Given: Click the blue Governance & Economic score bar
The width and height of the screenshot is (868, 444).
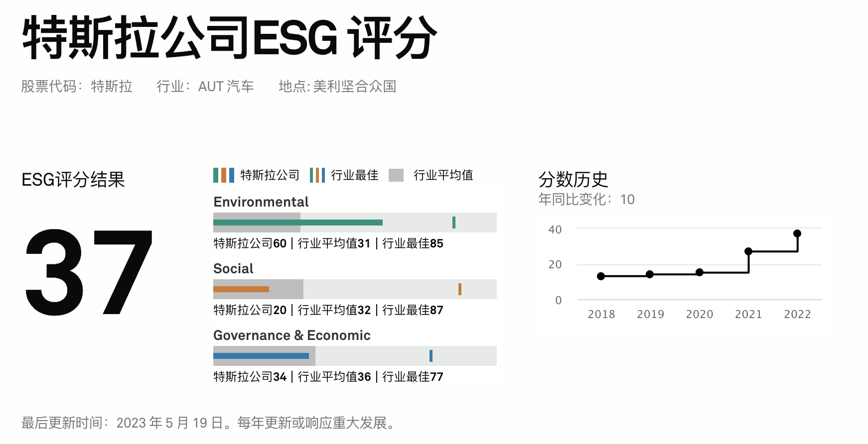Looking at the screenshot, I should pos(261,356).
